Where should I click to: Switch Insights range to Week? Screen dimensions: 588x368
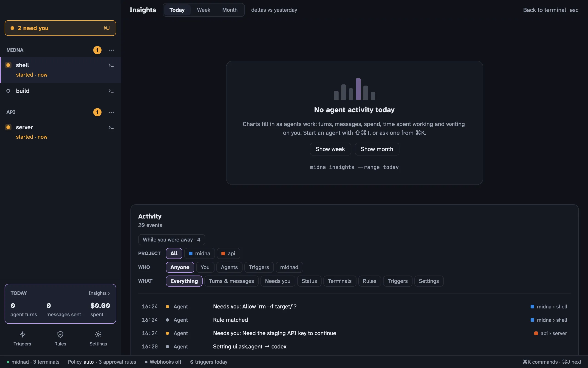pos(203,10)
